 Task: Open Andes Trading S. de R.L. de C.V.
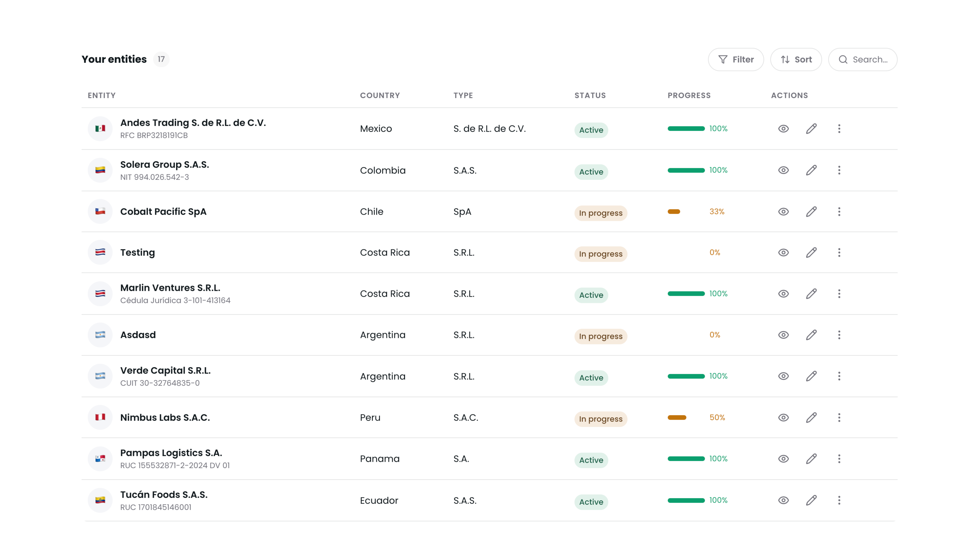(193, 123)
